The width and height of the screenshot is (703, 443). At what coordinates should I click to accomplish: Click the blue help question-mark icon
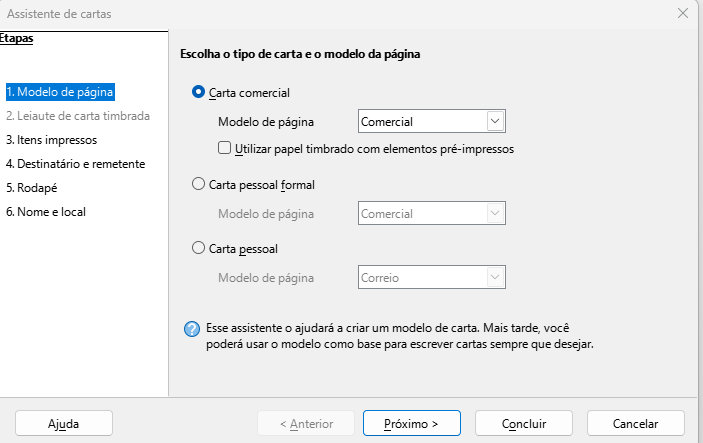tap(192, 329)
